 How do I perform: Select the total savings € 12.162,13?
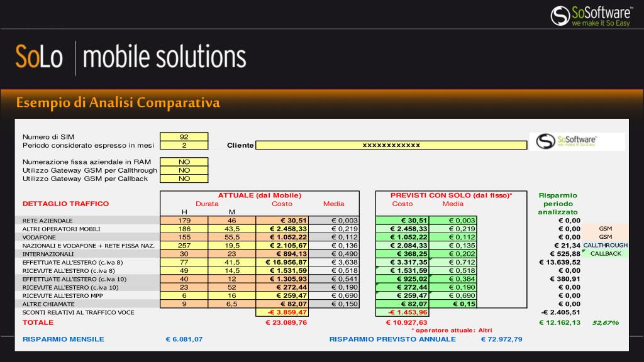coord(560,322)
